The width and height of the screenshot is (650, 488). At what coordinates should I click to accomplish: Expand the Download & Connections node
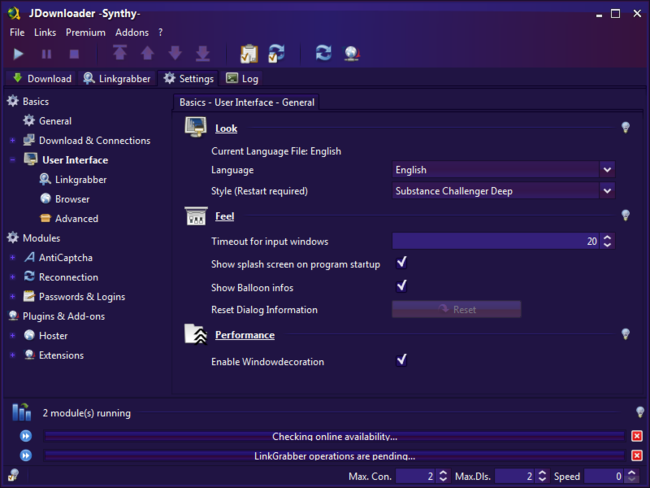(12, 141)
